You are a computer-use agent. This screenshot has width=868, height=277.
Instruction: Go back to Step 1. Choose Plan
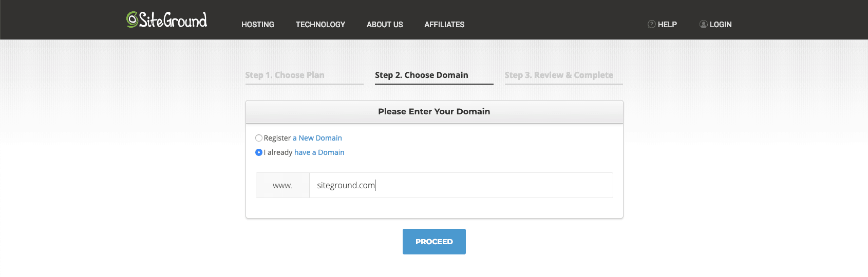pyautogui.click(x=285, y=75)
